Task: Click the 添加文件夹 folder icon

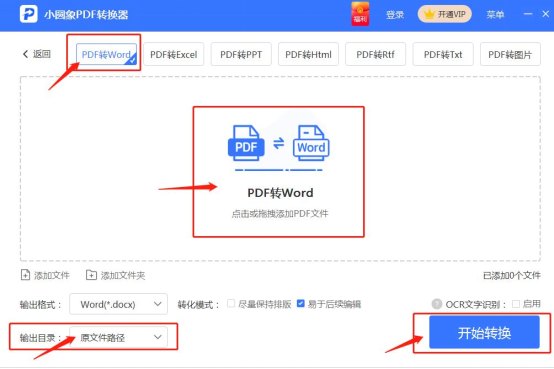Action: (91, 275)
